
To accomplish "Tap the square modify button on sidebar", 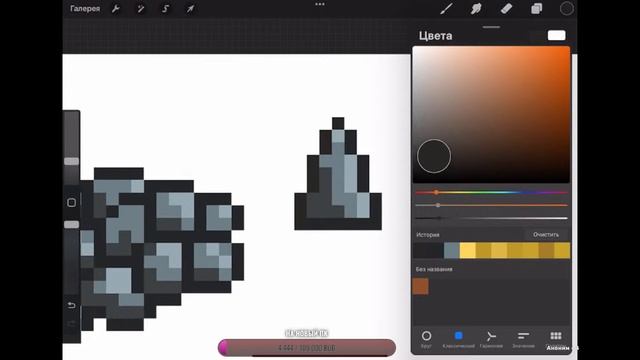I will click(x=71, y=202).
